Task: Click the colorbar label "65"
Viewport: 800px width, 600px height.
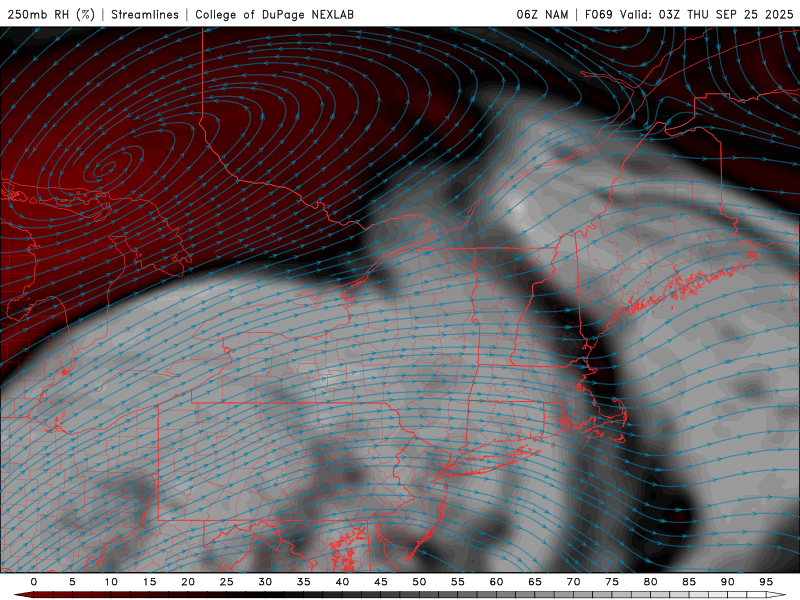Action: tap(535, 582)
